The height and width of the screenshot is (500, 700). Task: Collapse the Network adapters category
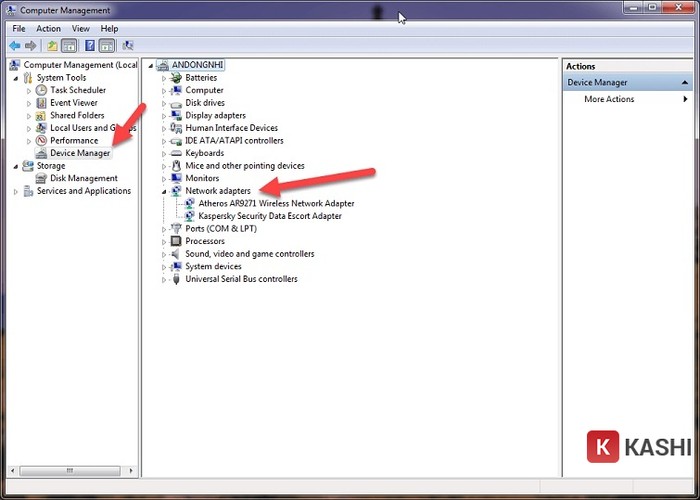pos(163,191)
